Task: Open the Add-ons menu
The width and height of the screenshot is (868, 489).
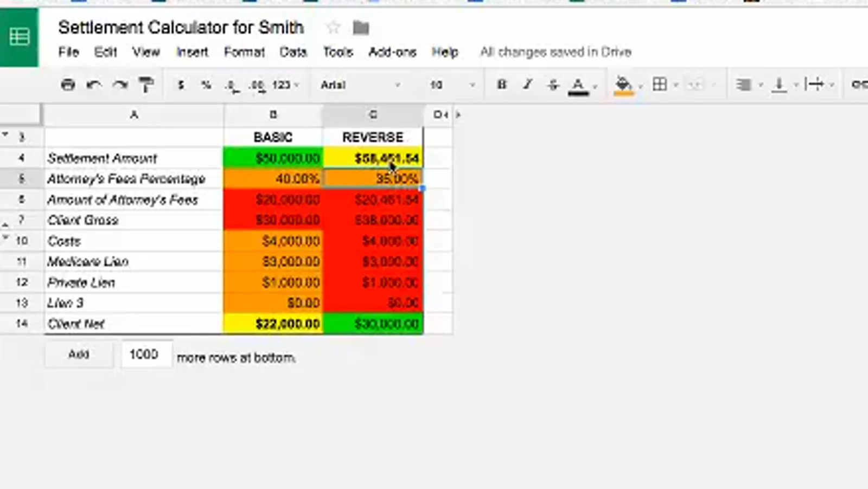Action: [392, 52]
